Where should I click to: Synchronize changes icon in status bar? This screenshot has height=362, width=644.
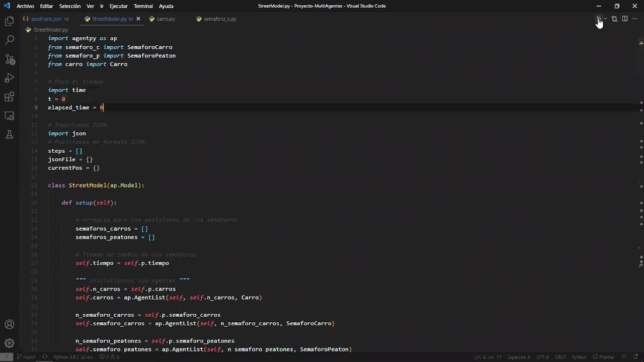pyautogui.click(x=44, y=357)
